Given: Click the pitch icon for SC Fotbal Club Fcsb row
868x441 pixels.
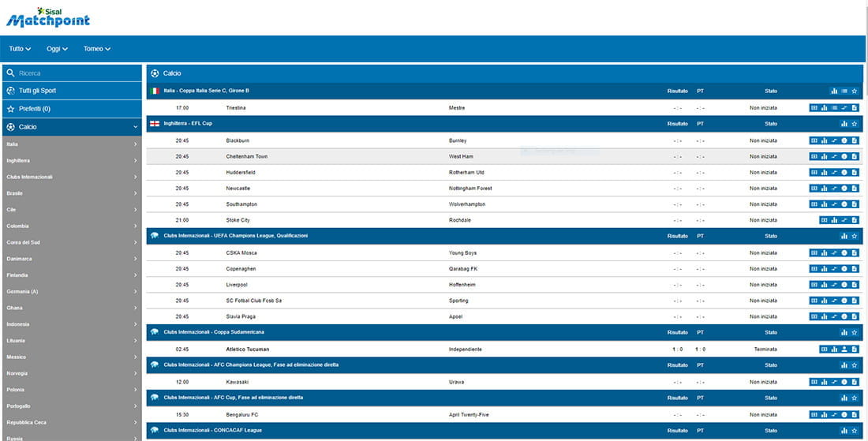Looking at the screenshot, I should 814,301.
